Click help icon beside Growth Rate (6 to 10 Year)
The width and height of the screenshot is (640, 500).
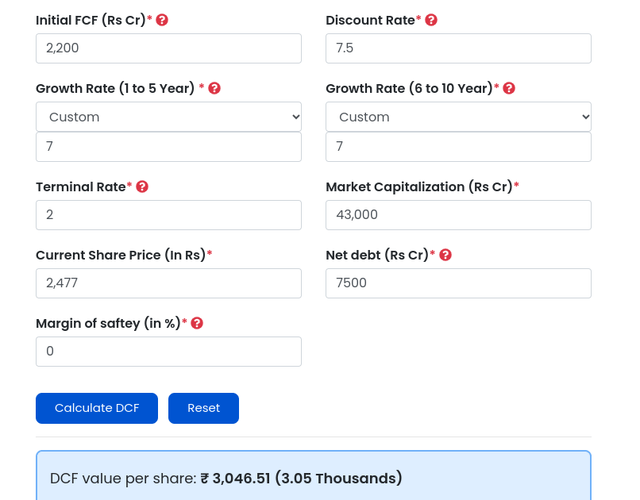coord(509,88)
